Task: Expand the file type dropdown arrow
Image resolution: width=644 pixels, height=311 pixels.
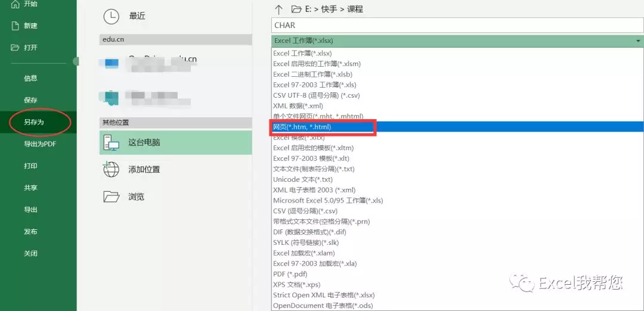Action: (639, 41)
